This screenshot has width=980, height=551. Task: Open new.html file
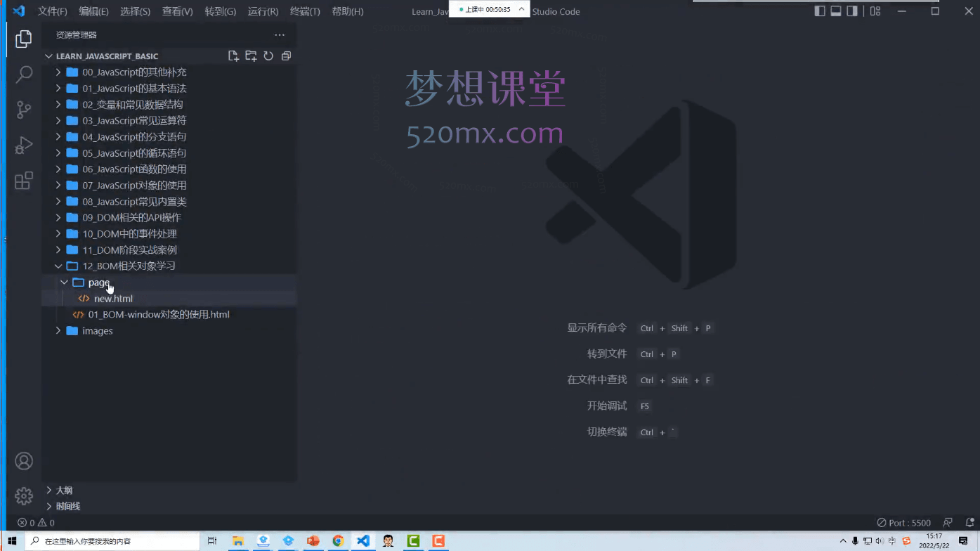tap(169, 299)
